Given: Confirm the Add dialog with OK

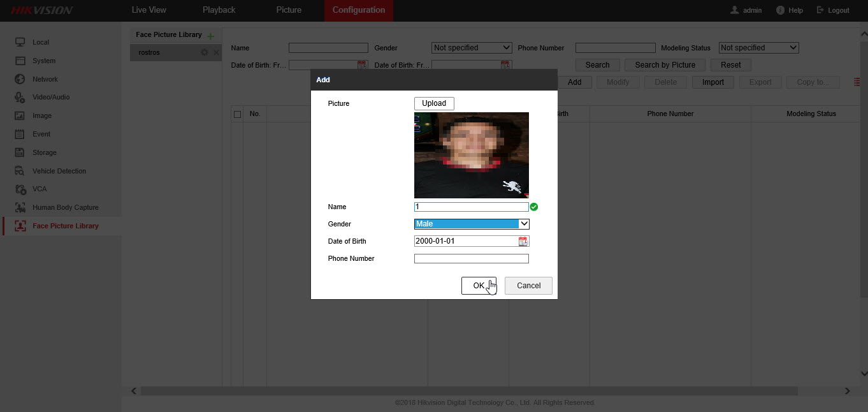Looking at the screenshot, I should pyautogui.click(x=479, y=286).
